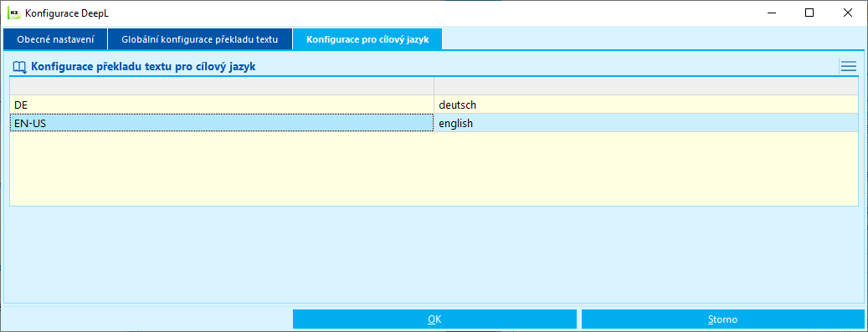The height and width of the screenshot is (332, 868).
Task: Close the Konfigurace DeepL window
Action: pyautogui.click(x=848, y=13)
